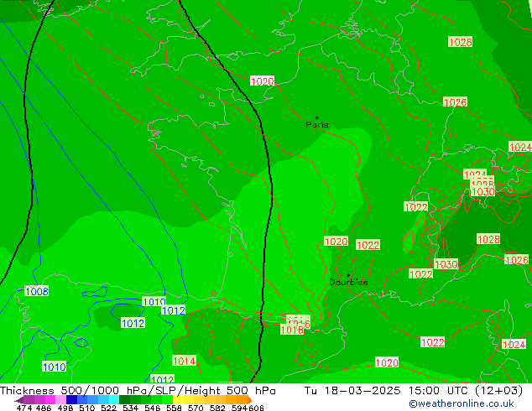Pick the bright magenta legend swatch

click(50, 400)
